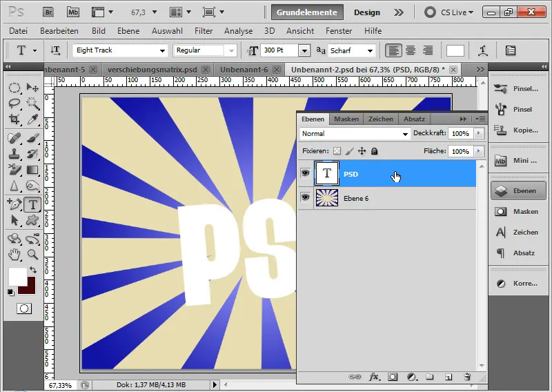552x392 pixels.
Task: Select the Path Selection tool
Action: (14, 220)
